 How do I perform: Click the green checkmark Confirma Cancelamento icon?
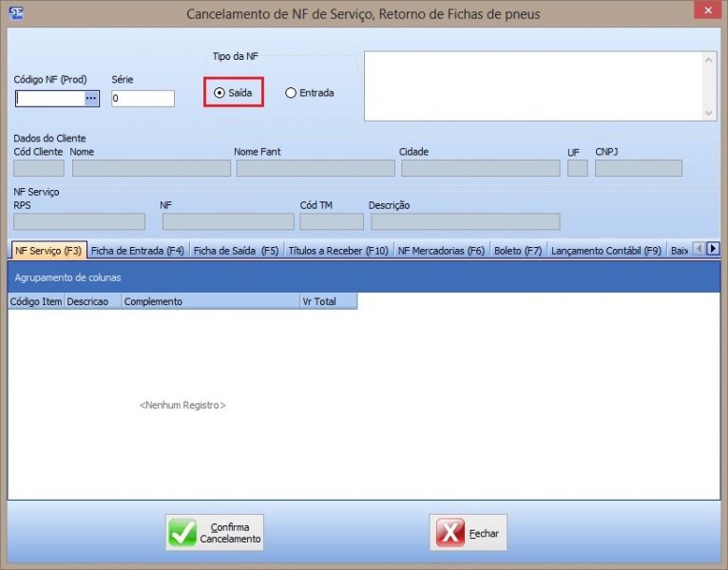(x=182, y=533)
